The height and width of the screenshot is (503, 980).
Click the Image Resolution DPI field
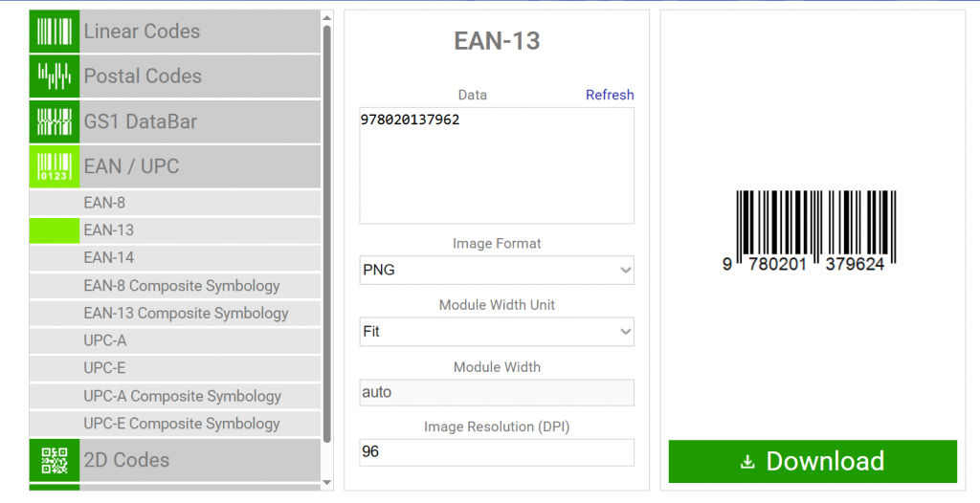click(x=497, y=452)
